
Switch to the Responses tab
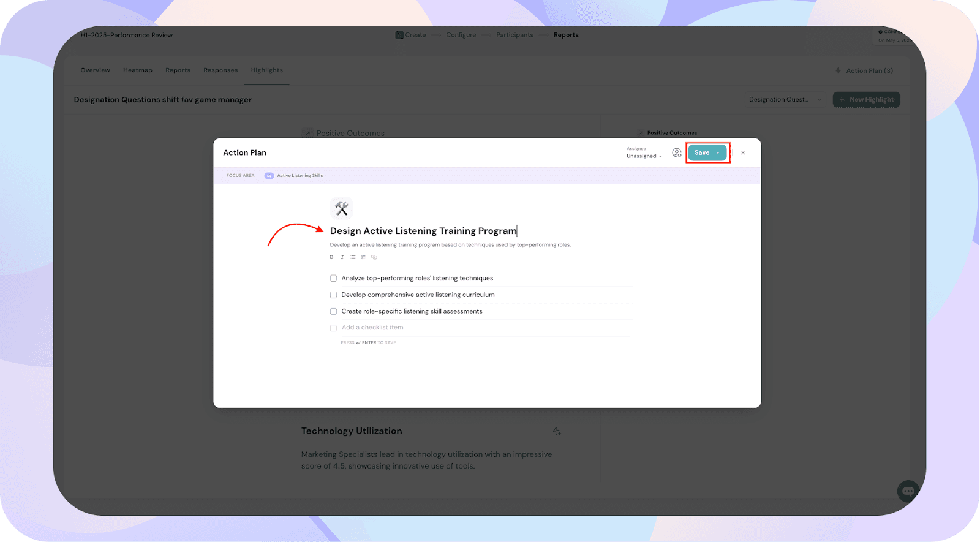click(220, 70)
